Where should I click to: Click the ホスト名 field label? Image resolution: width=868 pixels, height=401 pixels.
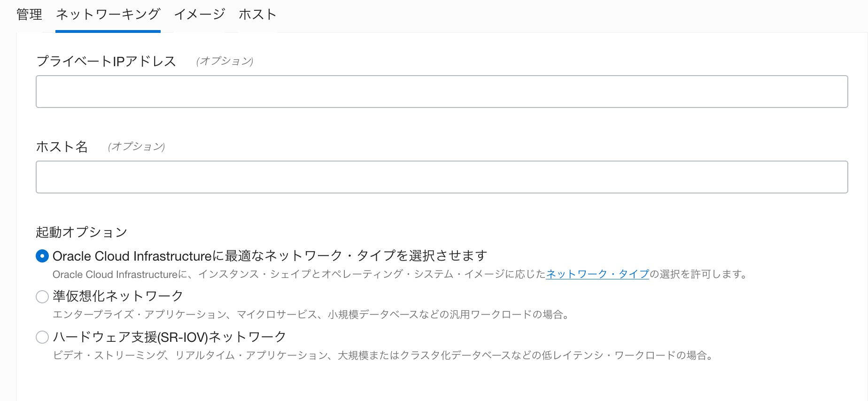pos(62,147)
